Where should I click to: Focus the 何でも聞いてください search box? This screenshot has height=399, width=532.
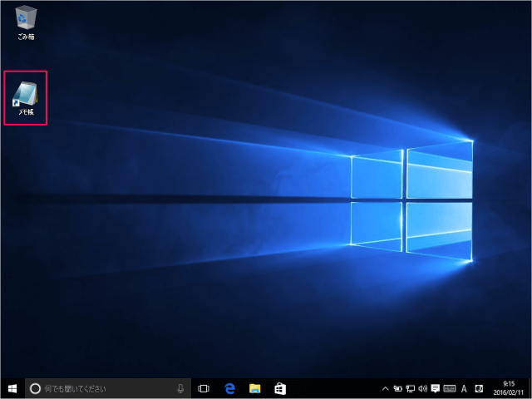[108, 389]
